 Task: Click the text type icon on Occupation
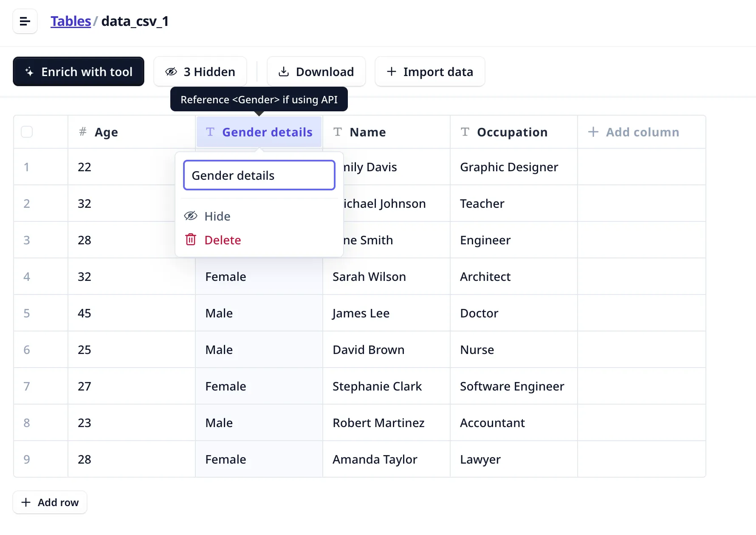pos(465,132)
